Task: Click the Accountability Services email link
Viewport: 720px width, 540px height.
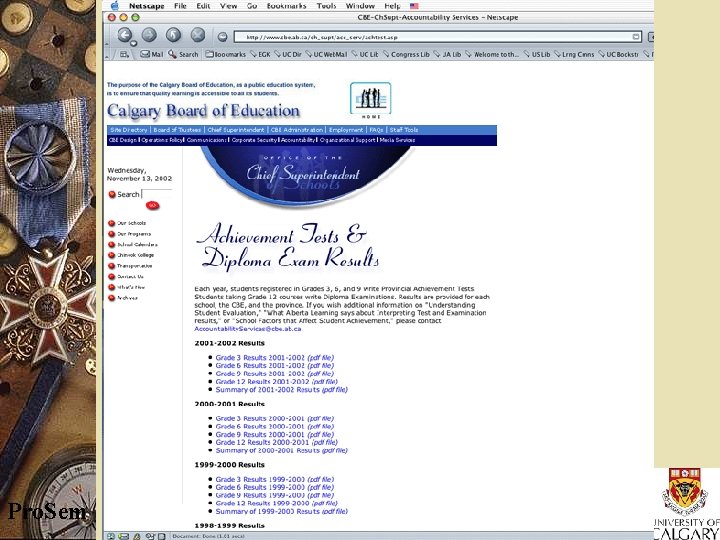Action: 248,329
